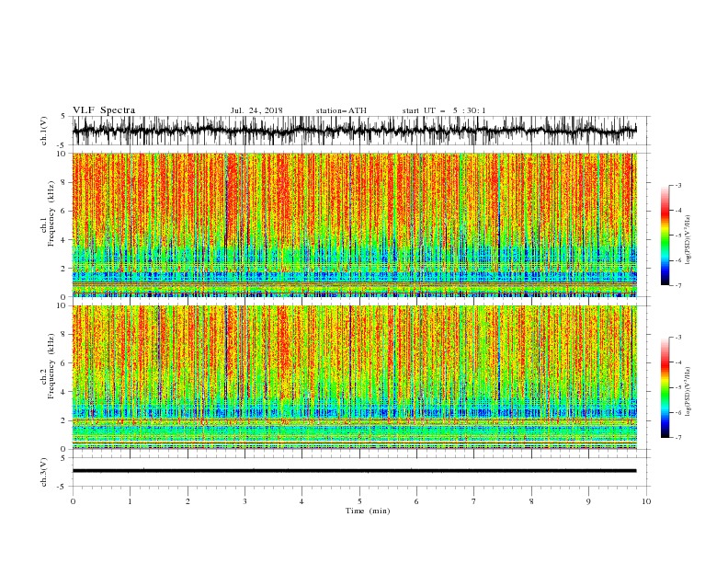Image resolution: width=728 pixels, height=563 pixels.
Task: Click the ch.2 spectrogram plot
Action: tap(354, 377)
